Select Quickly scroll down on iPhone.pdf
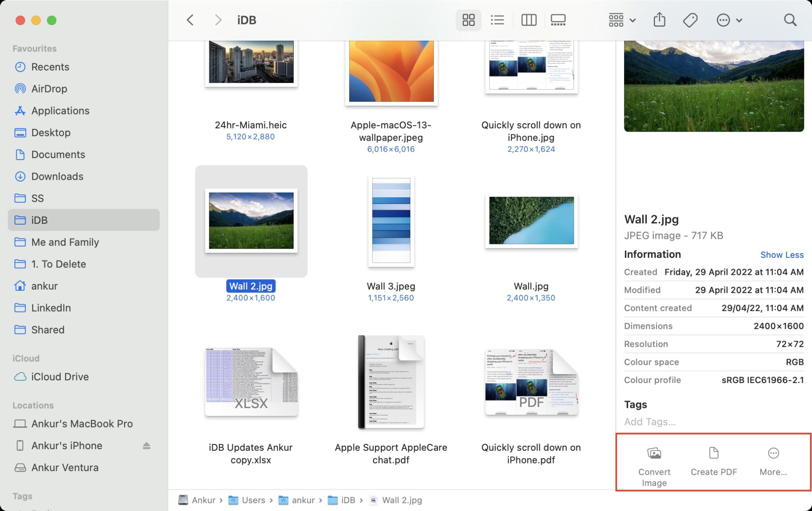The image size is (812, 511). (x=531, y=382)
